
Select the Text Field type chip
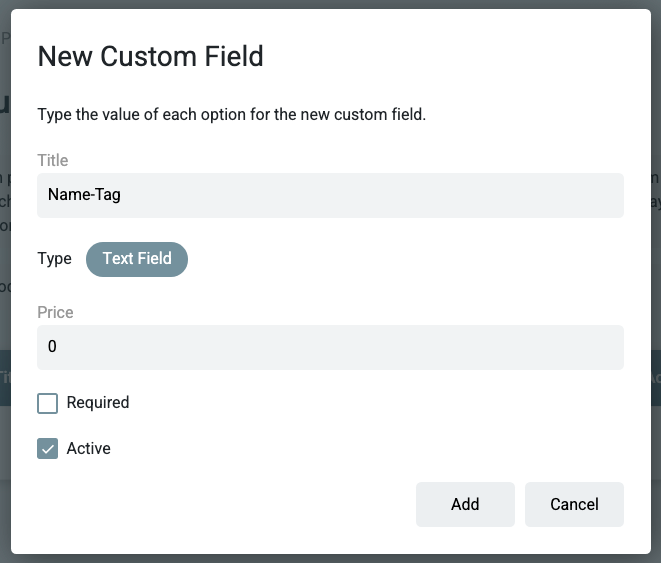[137, 258]
